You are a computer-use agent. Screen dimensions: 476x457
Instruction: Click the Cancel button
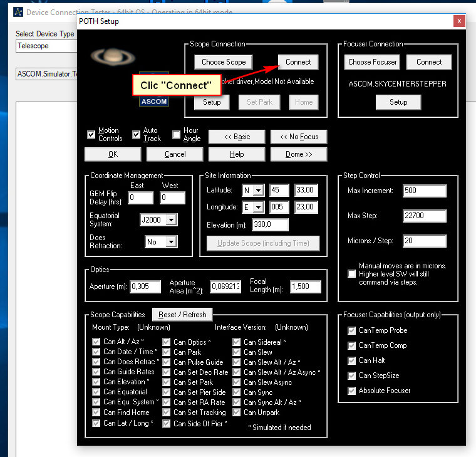click(175, 154)
